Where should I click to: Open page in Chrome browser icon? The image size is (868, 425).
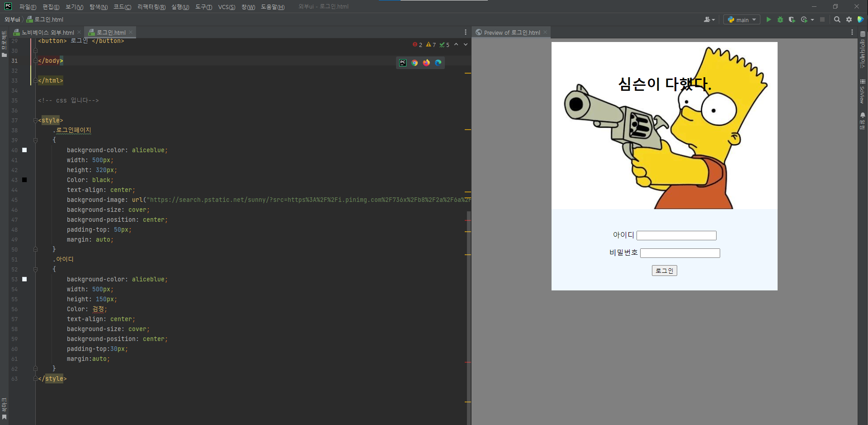(x=415, y=63)
